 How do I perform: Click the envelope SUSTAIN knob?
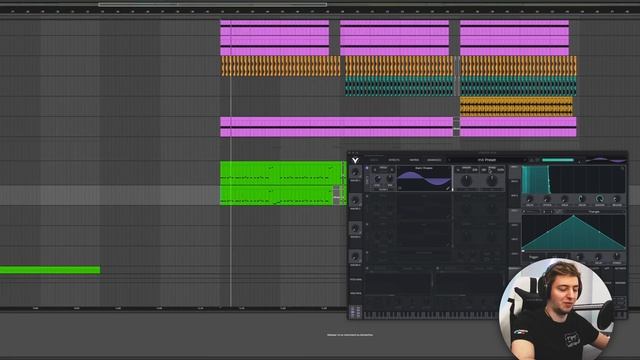pyautogui.click(x=600, y=199)
